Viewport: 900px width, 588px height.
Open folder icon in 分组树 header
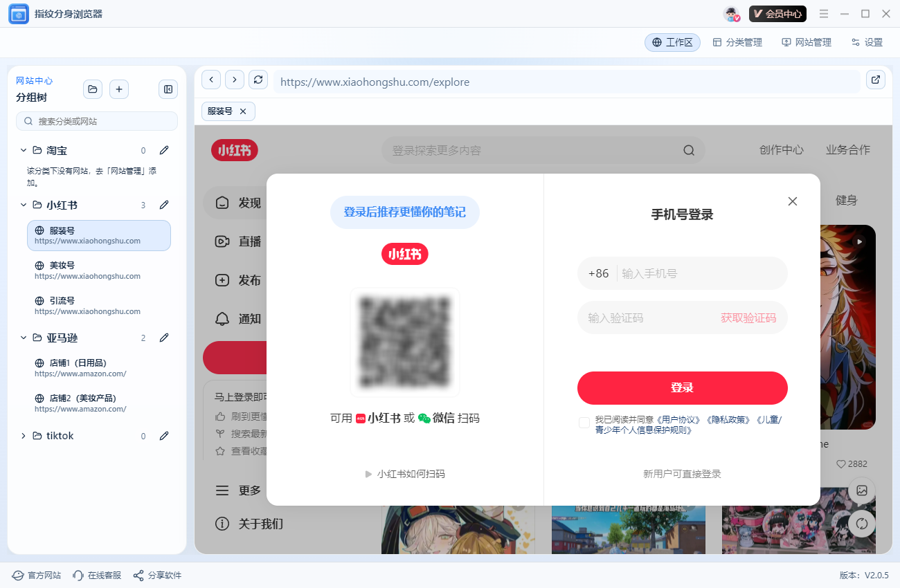pyautogui.click(x=93, y=89)
